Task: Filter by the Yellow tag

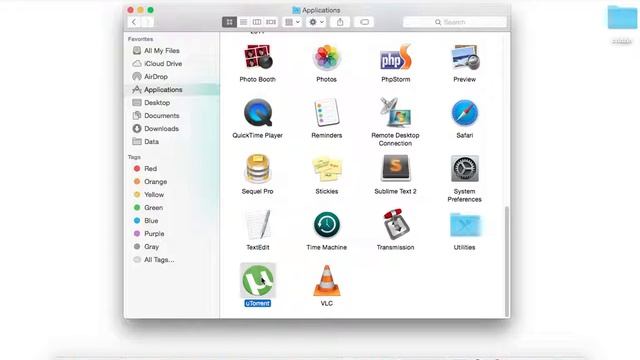Action: (x=171, y=195)
